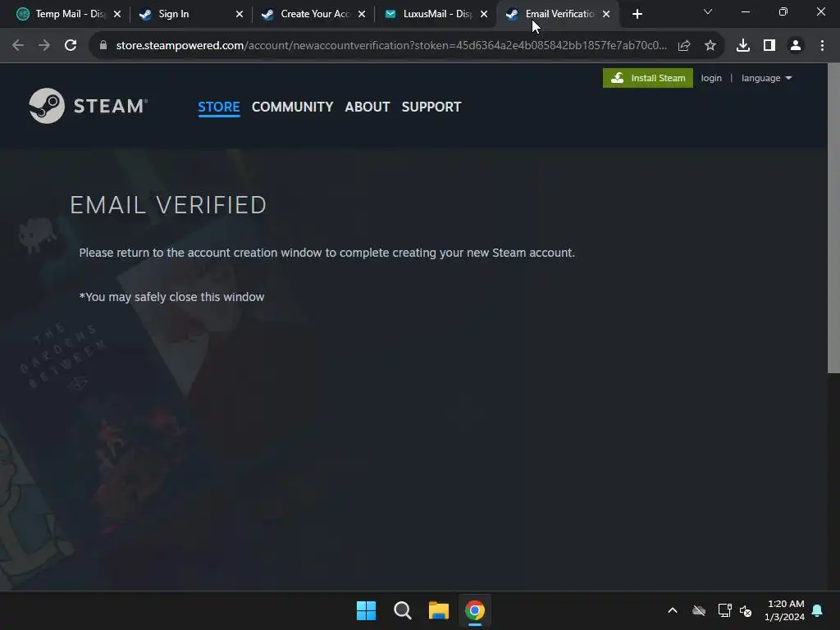The width and height of the screenshot is (840, 630).
Task: View site information lock icon
Action: 103,46
